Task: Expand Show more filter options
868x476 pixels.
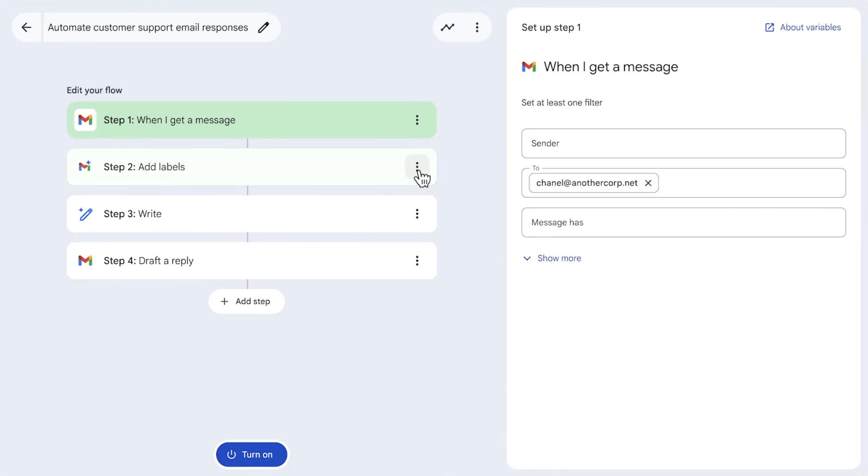Action: [x=551, y=258]
